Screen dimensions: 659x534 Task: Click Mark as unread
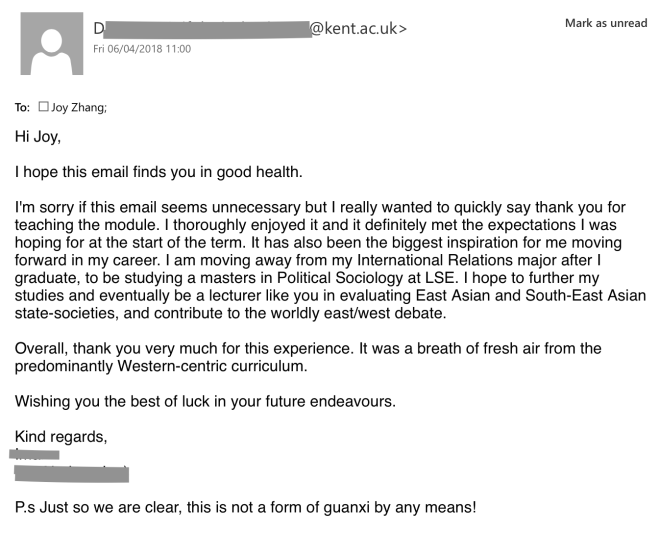(x=605, y=23)
